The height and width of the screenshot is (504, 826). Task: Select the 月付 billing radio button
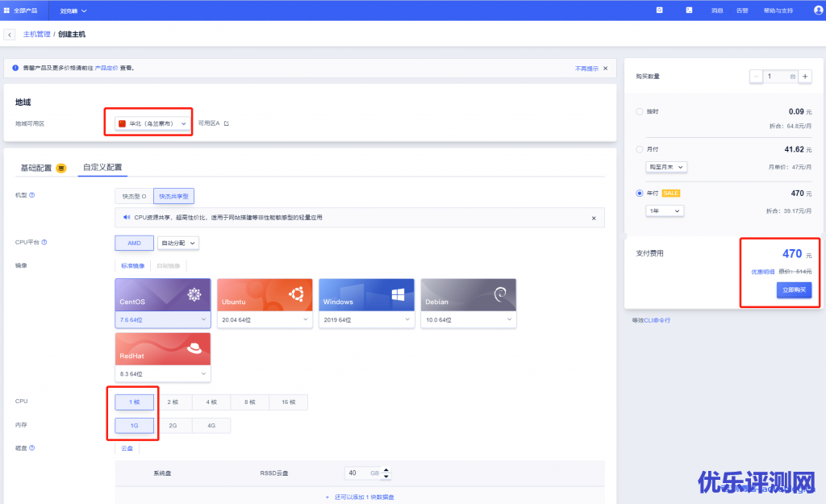[640, 149]
